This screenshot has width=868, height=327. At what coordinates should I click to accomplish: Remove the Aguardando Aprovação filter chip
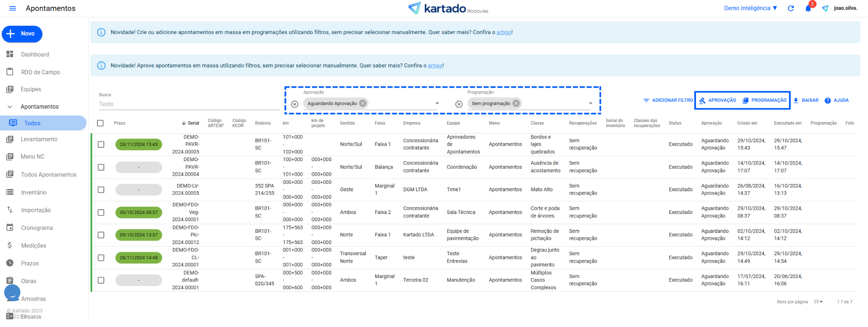pyautogui.click(x=363, y=103)
